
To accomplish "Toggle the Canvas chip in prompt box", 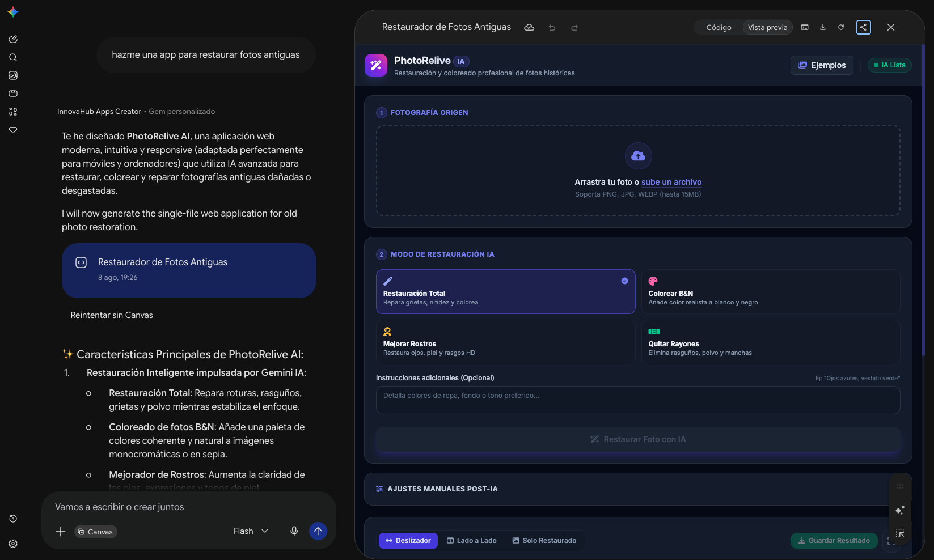I will click(96, 532).
